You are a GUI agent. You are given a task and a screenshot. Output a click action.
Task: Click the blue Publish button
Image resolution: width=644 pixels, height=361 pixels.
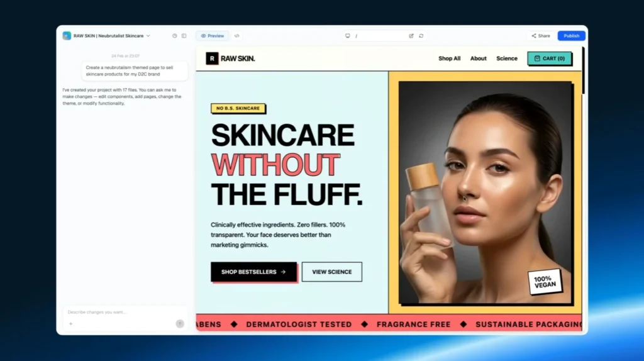coord(571,36)
